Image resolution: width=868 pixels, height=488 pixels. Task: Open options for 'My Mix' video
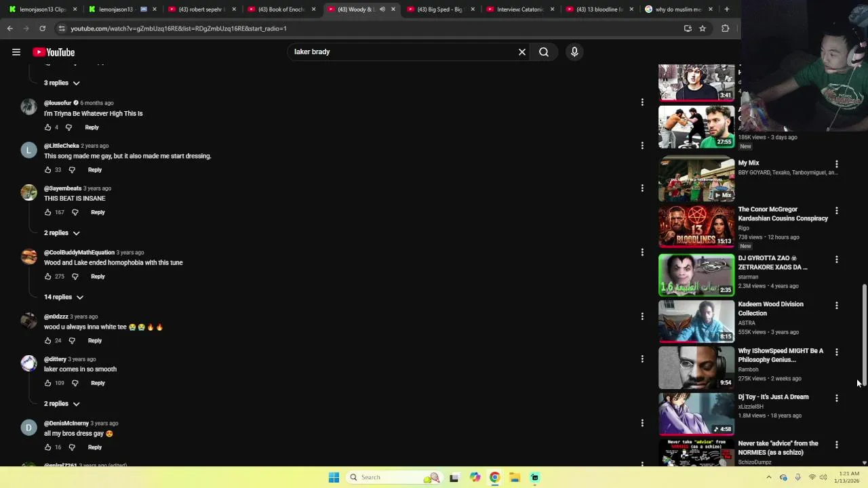tap(837, 164)
